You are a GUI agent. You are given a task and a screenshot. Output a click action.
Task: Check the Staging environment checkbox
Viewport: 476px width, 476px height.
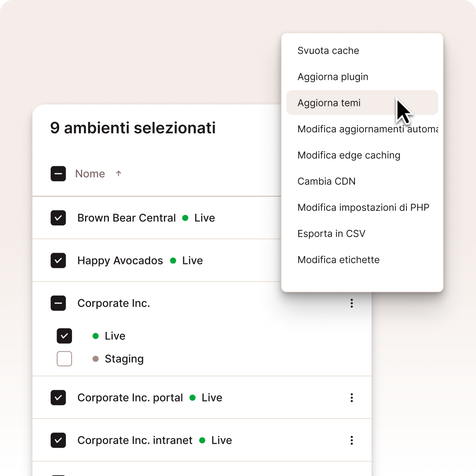[x=64, y=359]
